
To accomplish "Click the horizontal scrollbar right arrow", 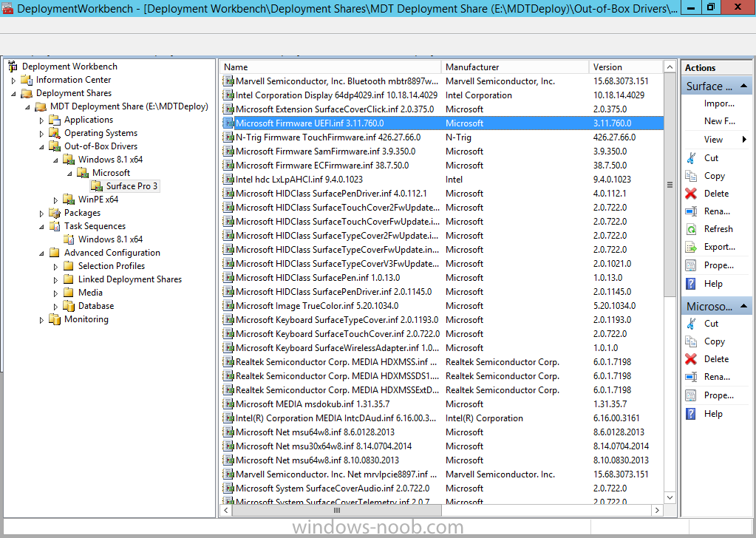I will tap(657, 510).
